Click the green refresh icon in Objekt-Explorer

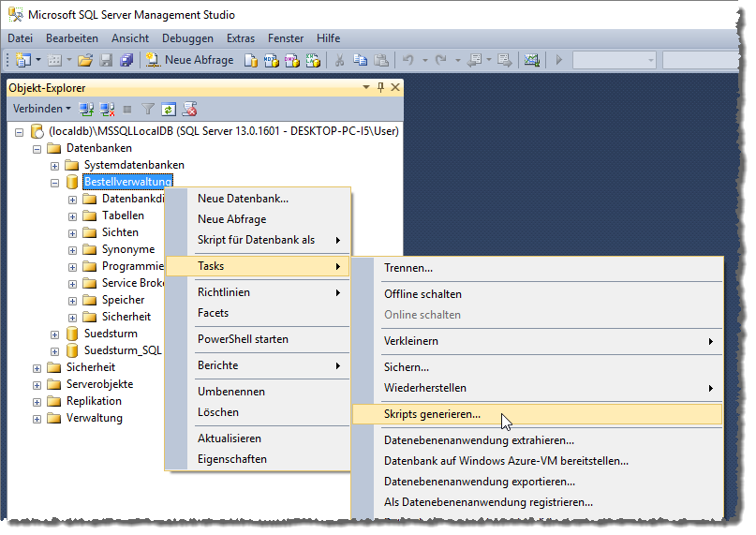click(169, 109)
